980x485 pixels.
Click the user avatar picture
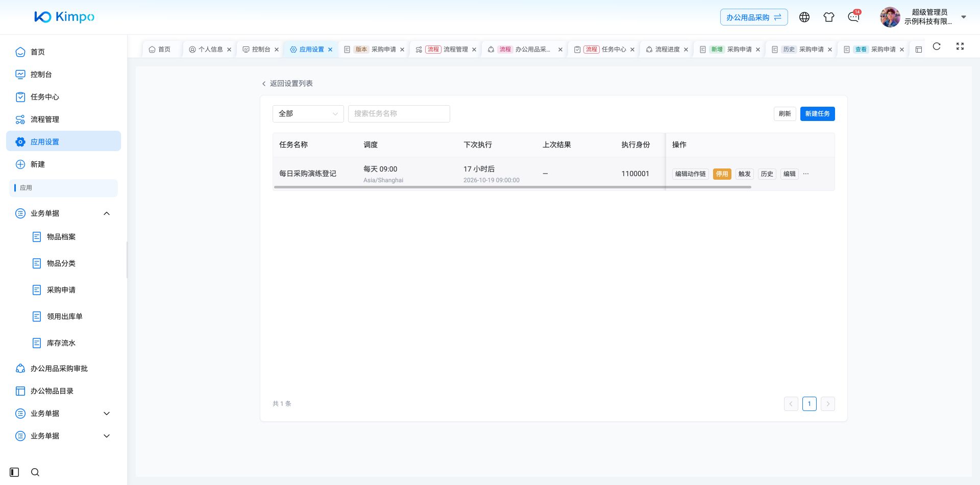(x=890, y=17)
